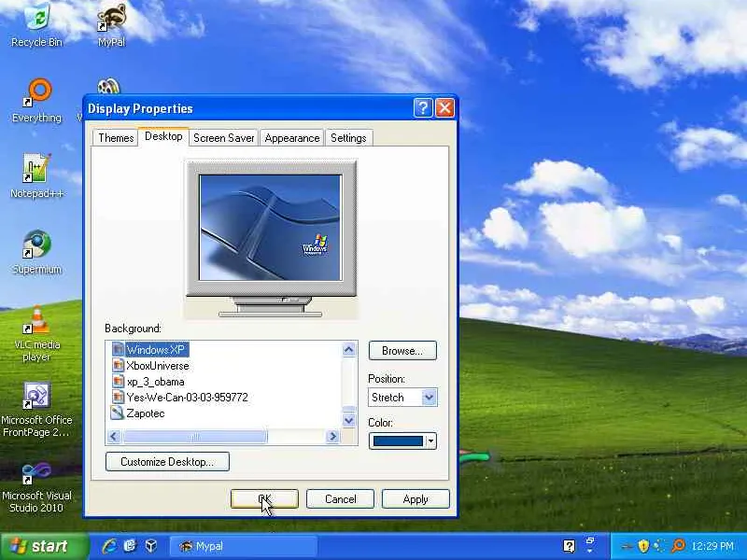The height and width of the screenshot is (560, 747).
Task: Select the Microsoft Visual Studio 2010 shortcut
Action: (x=36, y=484)
